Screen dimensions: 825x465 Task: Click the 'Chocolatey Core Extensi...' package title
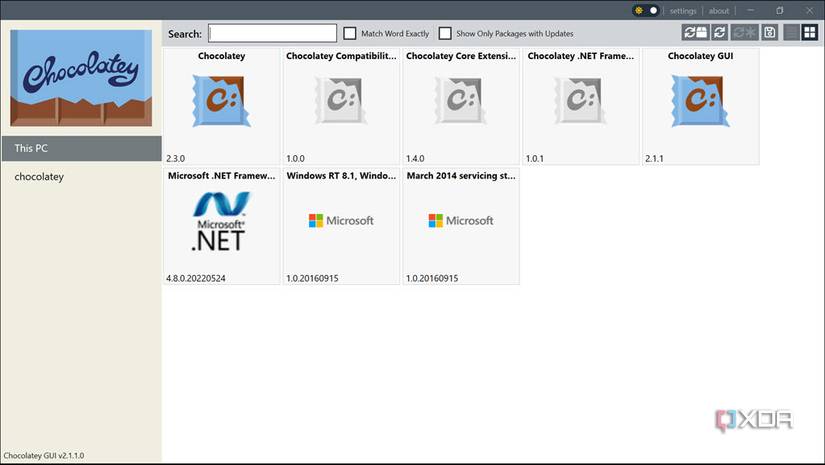tap(461, 56)
